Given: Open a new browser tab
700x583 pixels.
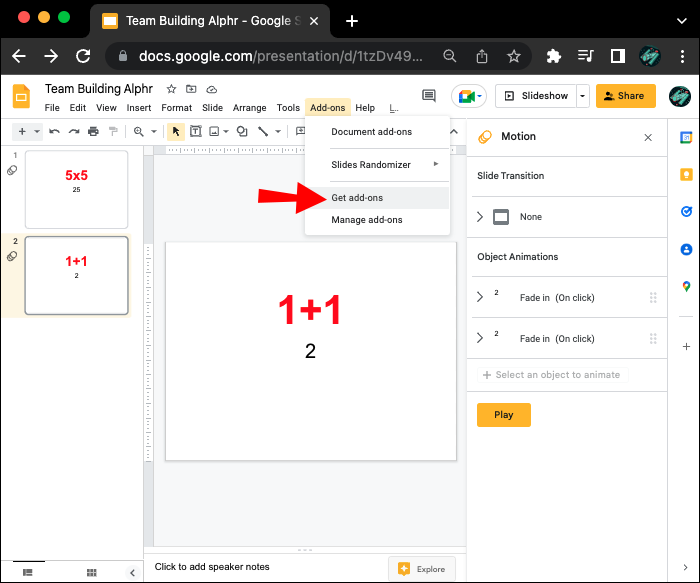Looking at the screenshot, I should (x=352, y=21).
